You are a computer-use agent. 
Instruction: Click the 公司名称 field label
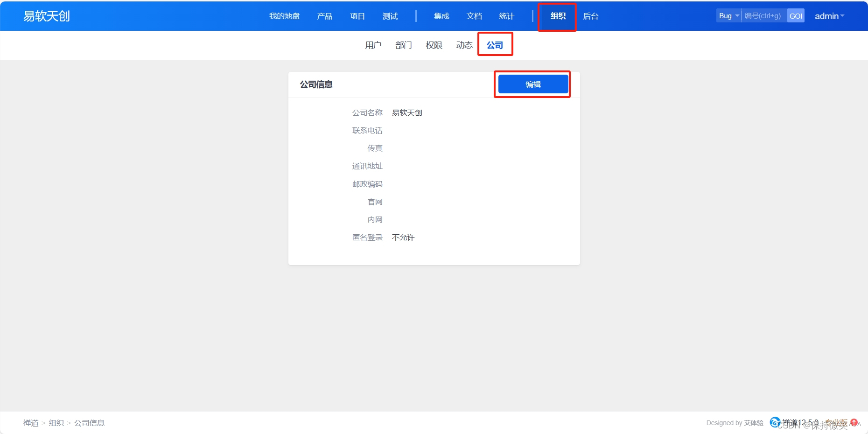click(367, 112)
